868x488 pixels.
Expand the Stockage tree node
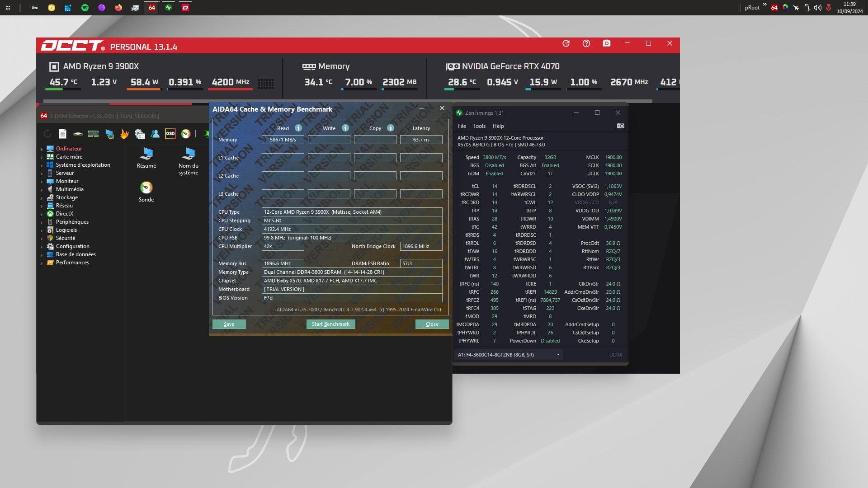coord(42,198)
